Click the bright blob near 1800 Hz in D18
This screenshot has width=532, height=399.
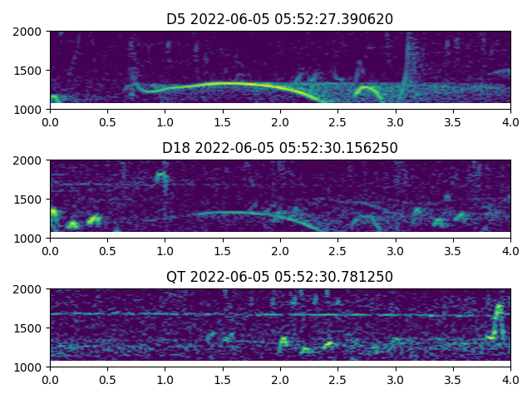click(161, 176)
